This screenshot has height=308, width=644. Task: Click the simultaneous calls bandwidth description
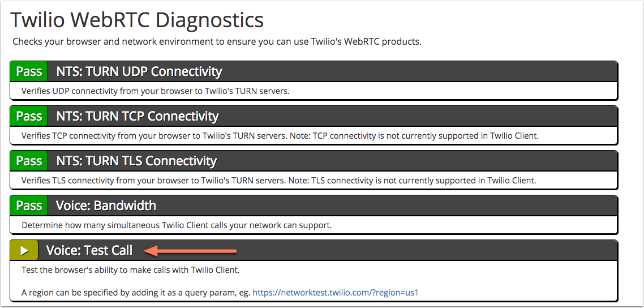(177, 225)
